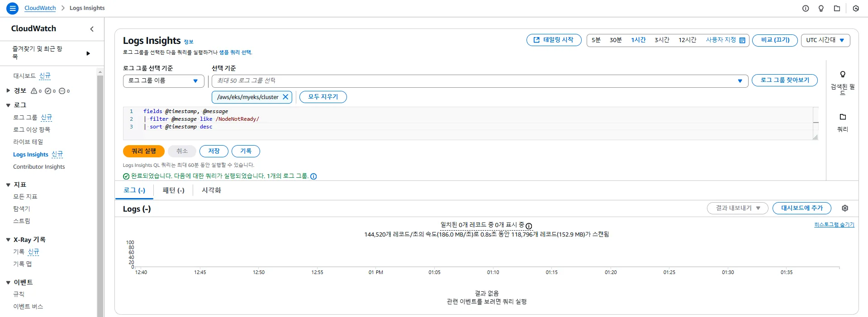This screenshot has width=868, height=317.
Task: Click 대시보드에 추가 button
Action: (802, 208)
